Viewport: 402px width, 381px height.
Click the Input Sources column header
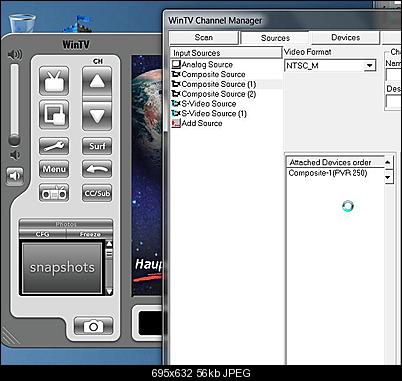click(226, 53)
